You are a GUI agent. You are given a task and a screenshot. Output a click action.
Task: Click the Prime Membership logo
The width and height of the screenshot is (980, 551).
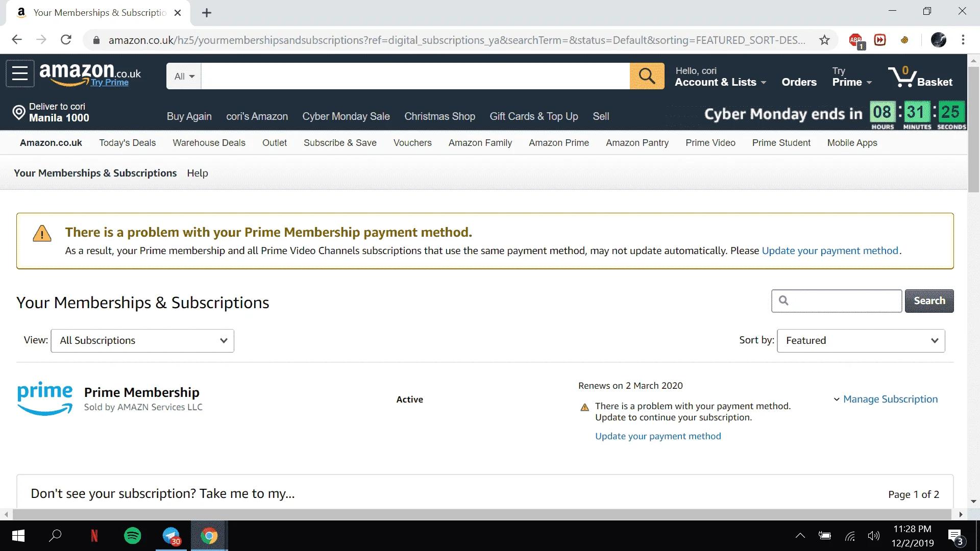tap(45, 398)
